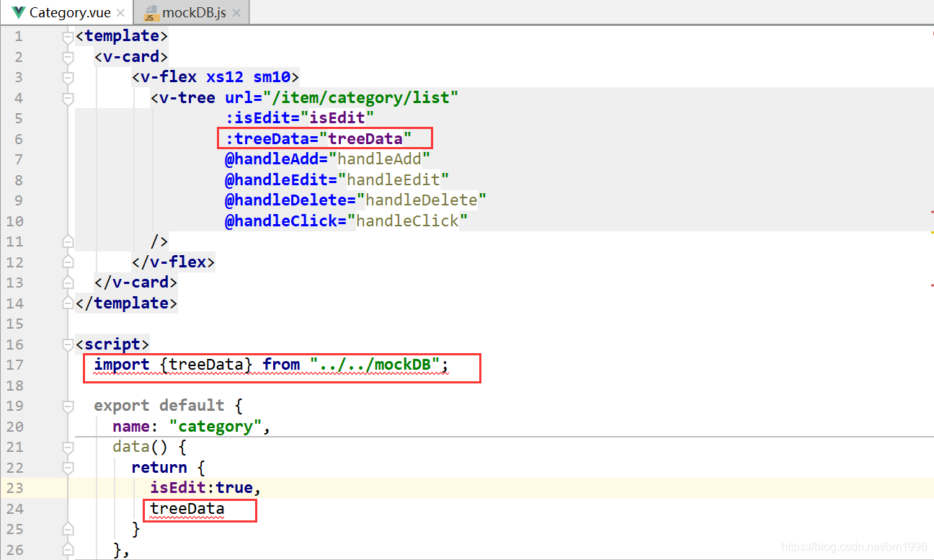Click the return keyword on line 22
The image size is (934, 560).
(x=159, y=467)
